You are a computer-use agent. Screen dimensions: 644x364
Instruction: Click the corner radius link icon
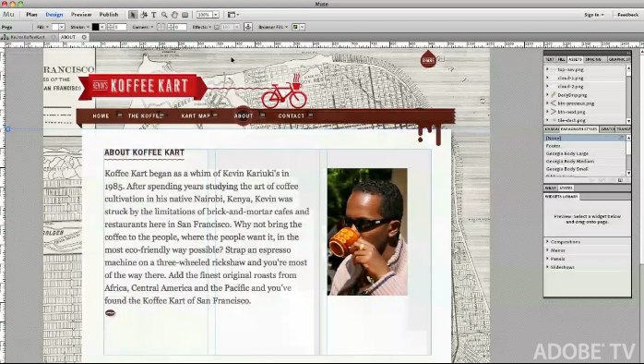click(x=161, y=27)
